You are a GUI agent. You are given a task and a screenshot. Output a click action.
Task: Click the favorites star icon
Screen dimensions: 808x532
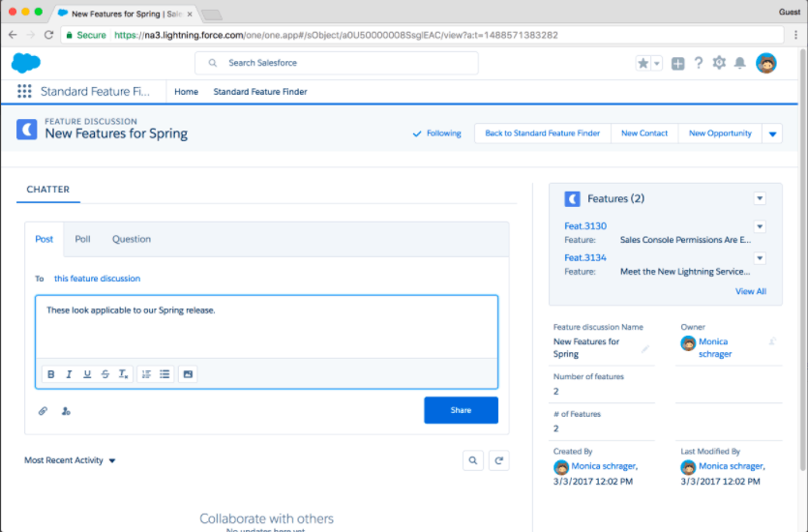pyautogui.click(x=643, y=63)
